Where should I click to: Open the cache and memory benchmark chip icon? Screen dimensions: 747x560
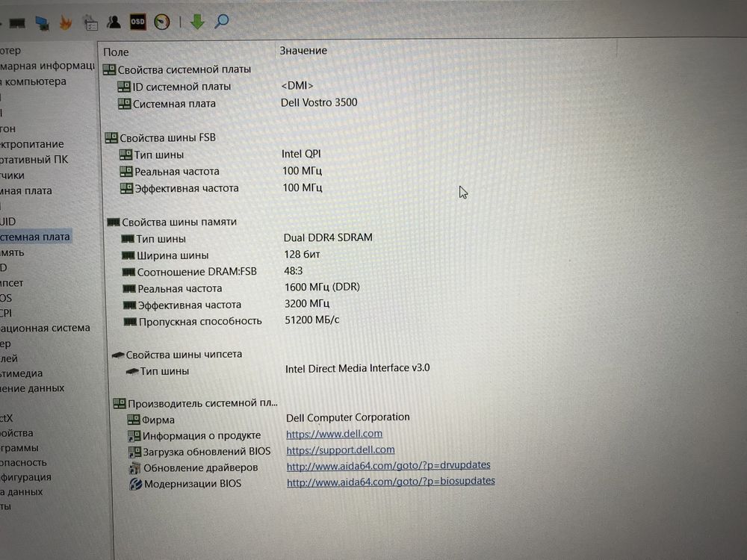coord(17,23)
